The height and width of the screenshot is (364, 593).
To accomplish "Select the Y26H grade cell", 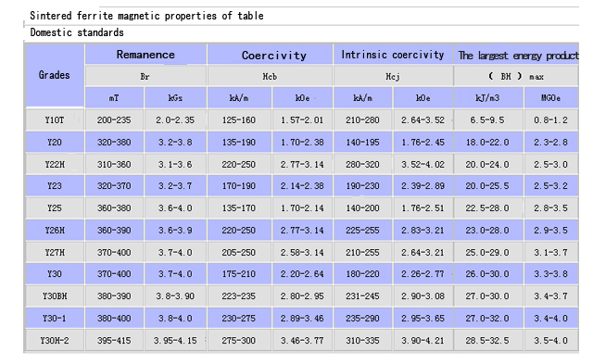I will point(55,231).
